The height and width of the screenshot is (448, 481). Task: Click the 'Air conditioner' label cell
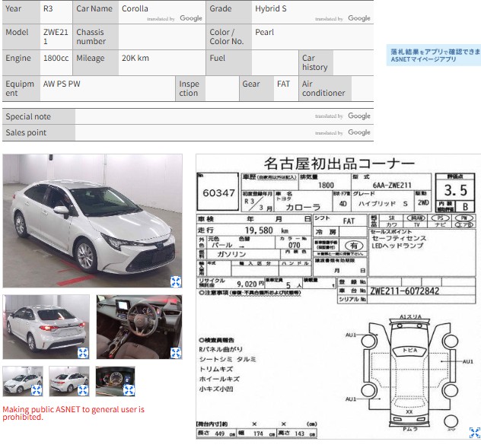click(325, 88)
